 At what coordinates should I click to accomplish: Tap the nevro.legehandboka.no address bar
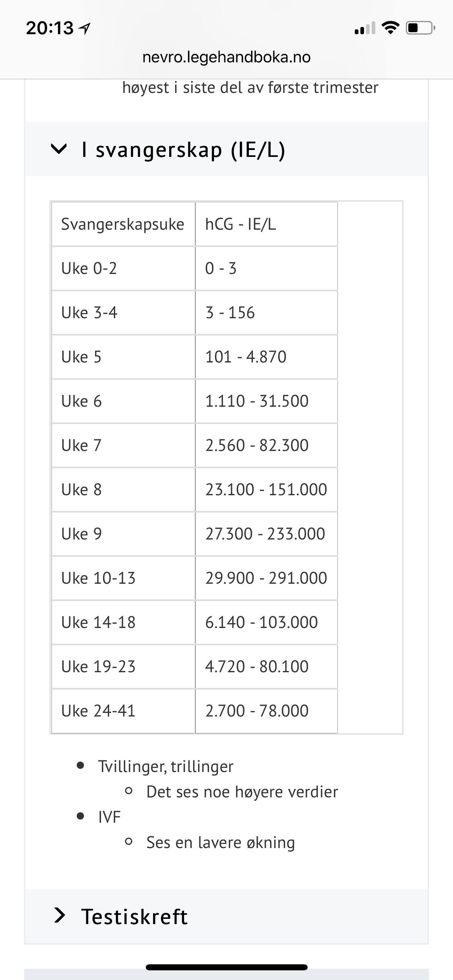tap(226, 57)
